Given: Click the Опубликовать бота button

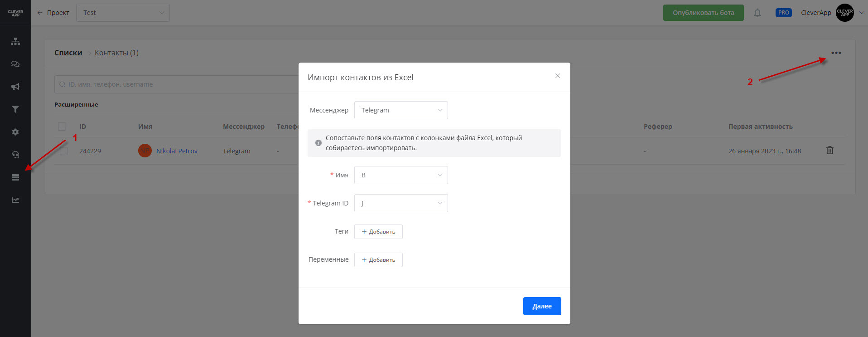Looking at the screenshot, I should [x=704, y=13].
